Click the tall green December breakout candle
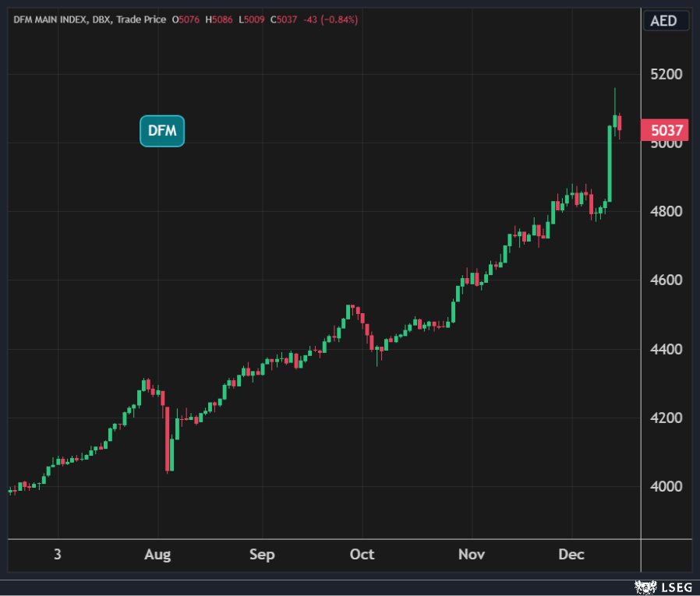The height and width of the screenshot is (596, 700). point(610,164)
